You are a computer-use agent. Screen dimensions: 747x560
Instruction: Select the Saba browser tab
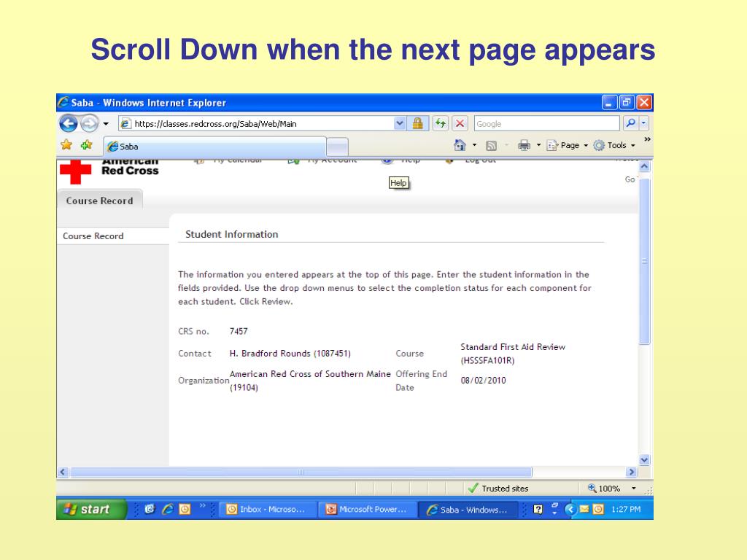(215, 147)
